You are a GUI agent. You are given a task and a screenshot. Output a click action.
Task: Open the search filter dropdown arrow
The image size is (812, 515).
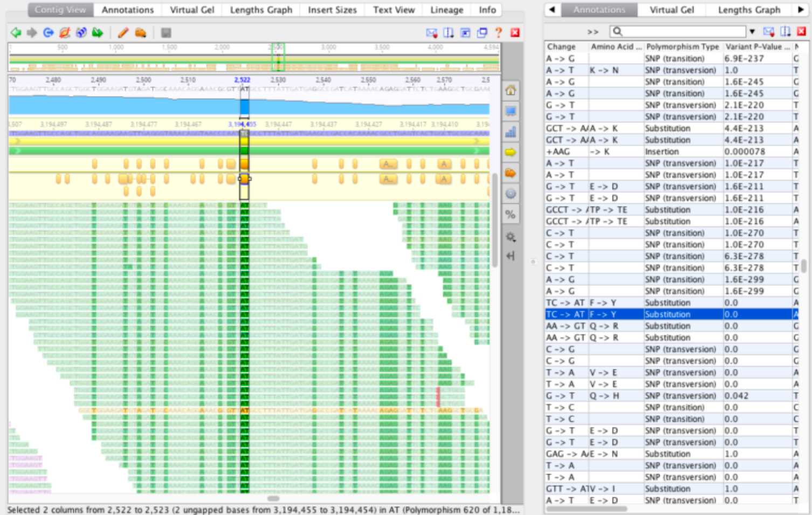click(x=752, y=32)
